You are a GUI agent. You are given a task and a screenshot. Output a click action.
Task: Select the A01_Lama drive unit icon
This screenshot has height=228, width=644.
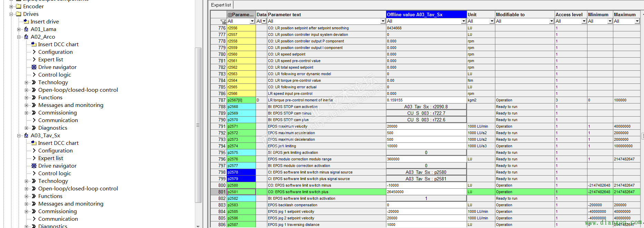pos(26,29)
